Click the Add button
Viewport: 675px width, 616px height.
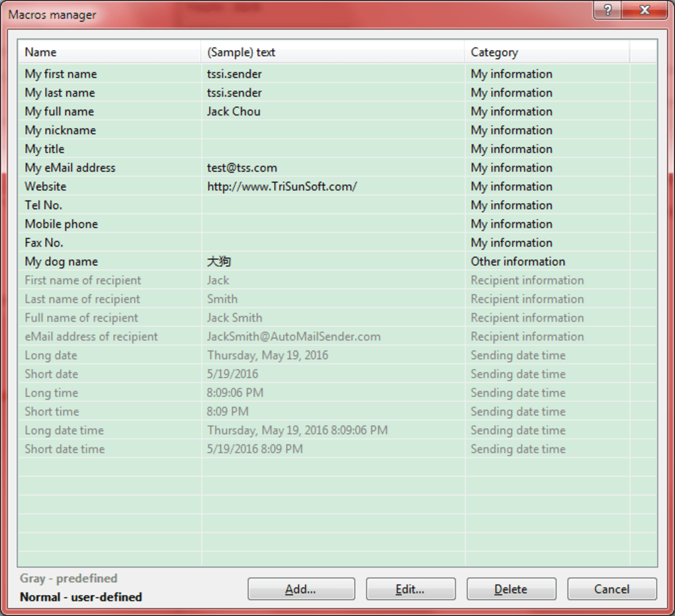point(301,589)
